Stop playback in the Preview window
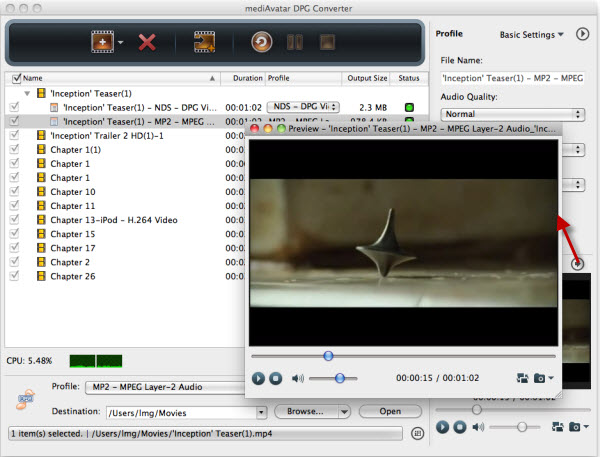The width and height of the screenshot is (600, 457). 276,379
